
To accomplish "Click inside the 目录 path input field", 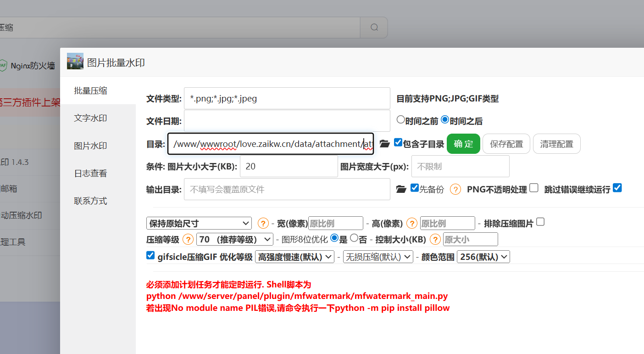I will 271,143.
